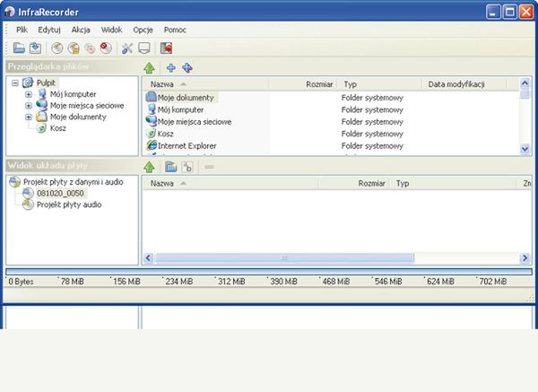The image size is (538, 392).
Task: Expand the Moje dokumenty tree node
Action: [x=29, y=117]
